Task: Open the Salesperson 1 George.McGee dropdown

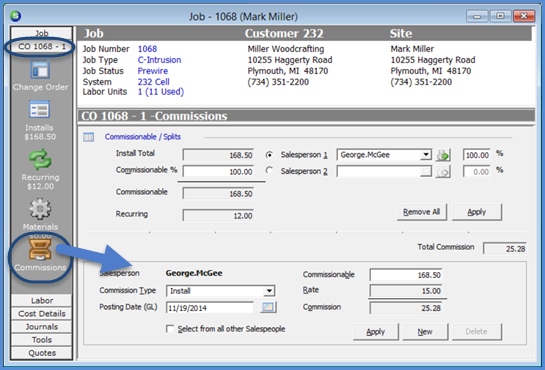Action: (x=426, y=155)
